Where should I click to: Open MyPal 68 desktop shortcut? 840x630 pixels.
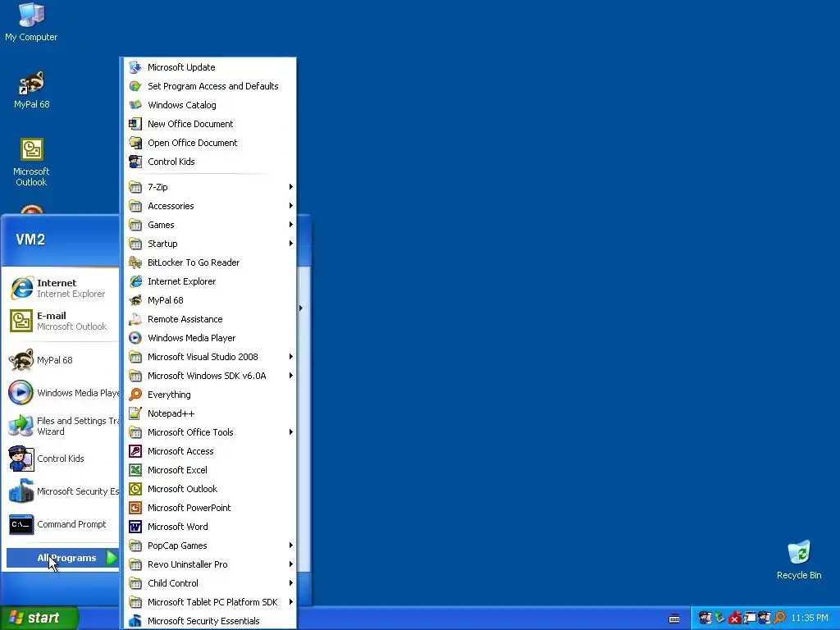[x=32, y=90]
